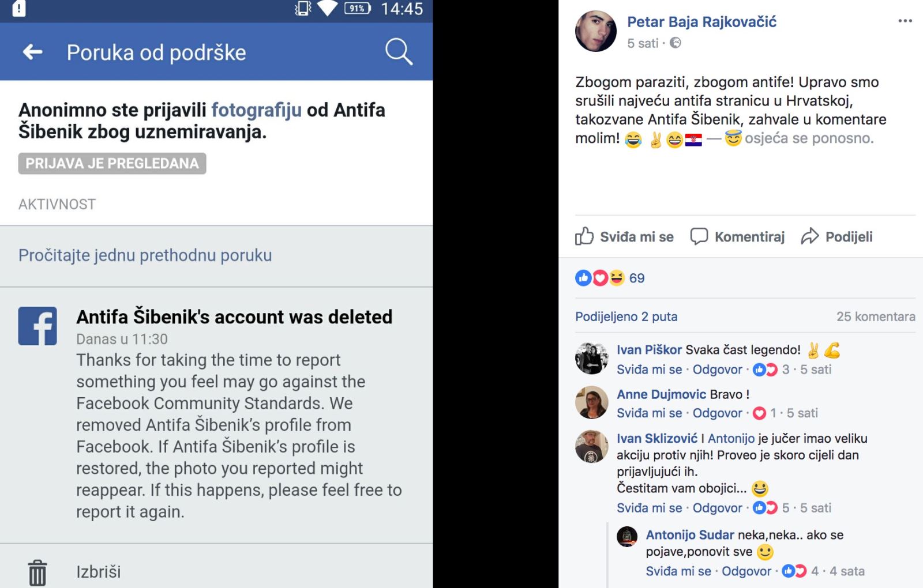Open the reactions count showing 69
923x588 pixels.
click(x=637, y=278)
